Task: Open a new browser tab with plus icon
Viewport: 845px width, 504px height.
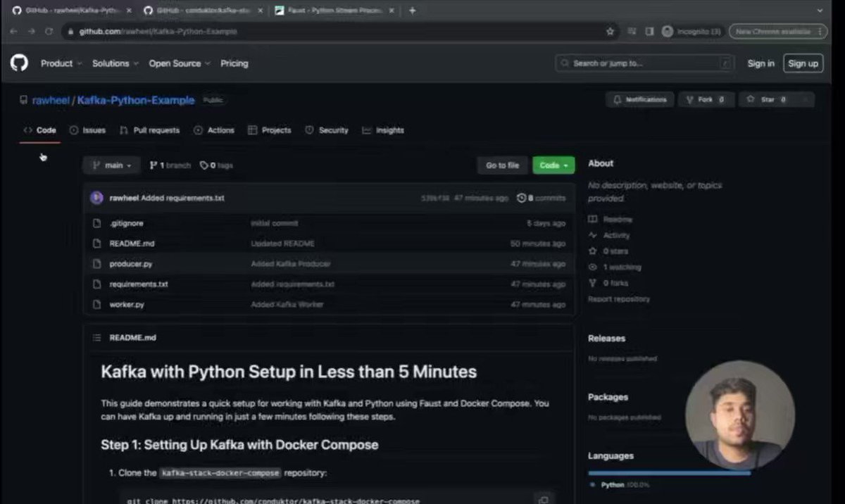Action: click(x=412, y=11)
